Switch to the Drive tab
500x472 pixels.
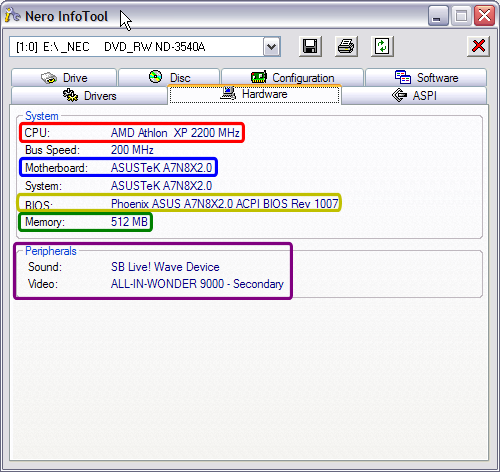click(x=64, y=78)
